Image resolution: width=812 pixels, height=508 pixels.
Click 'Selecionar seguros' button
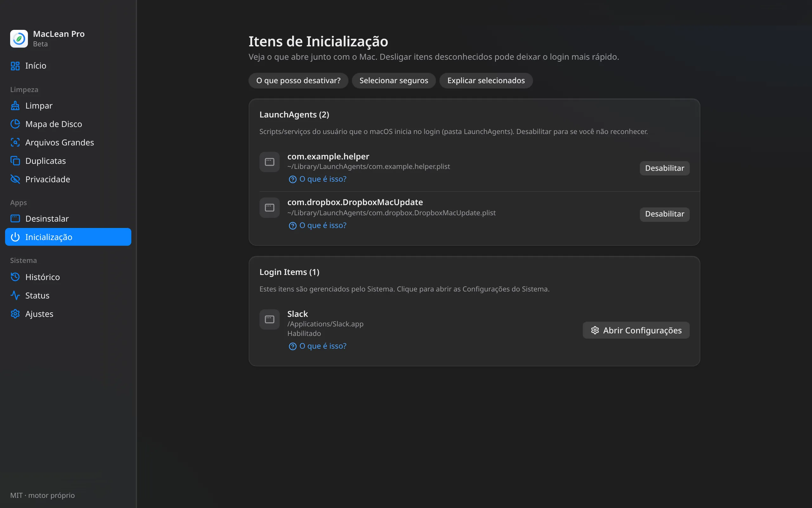(x=394, y=81)
